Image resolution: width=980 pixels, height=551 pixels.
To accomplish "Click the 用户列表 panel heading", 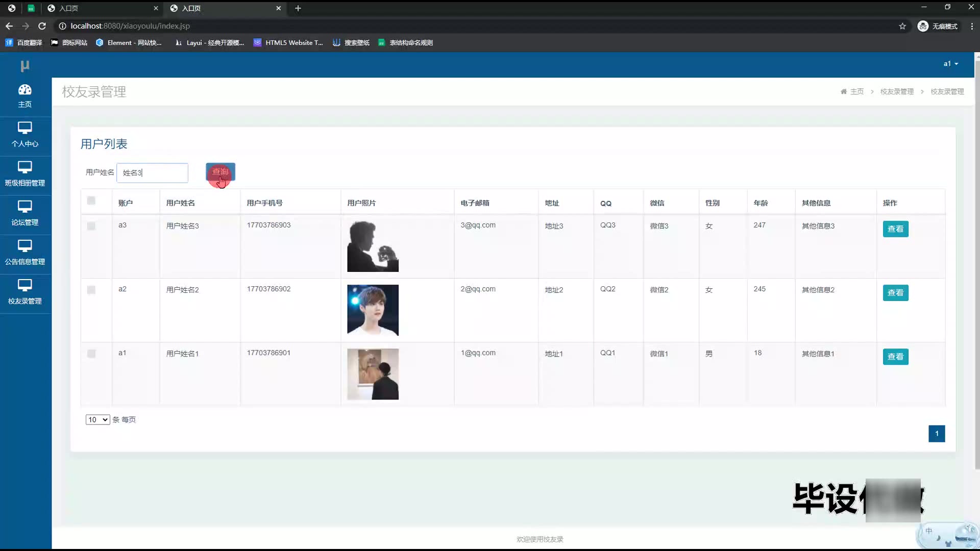I will click(x=104, y=144).
